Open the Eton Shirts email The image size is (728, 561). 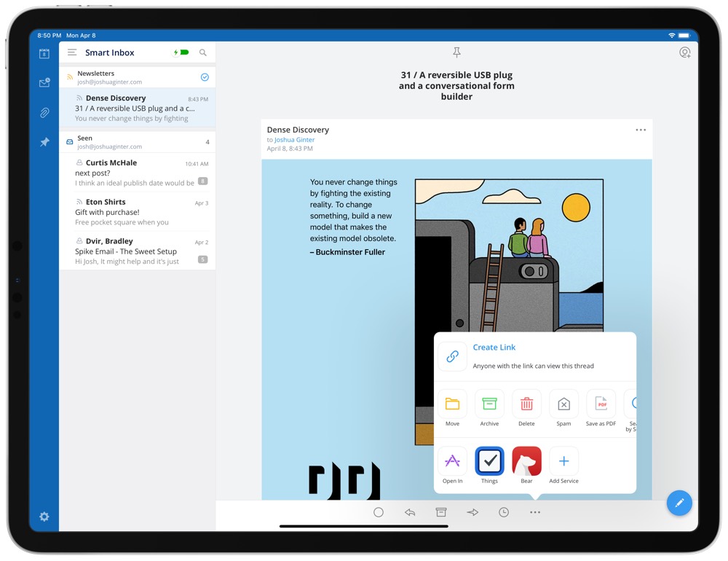138,212
